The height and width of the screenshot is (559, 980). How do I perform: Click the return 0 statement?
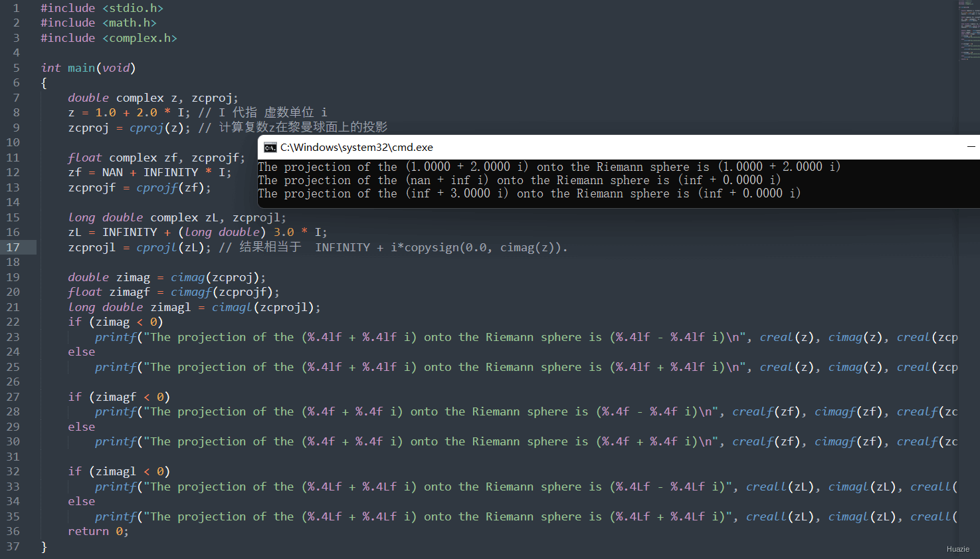(98, 531)
